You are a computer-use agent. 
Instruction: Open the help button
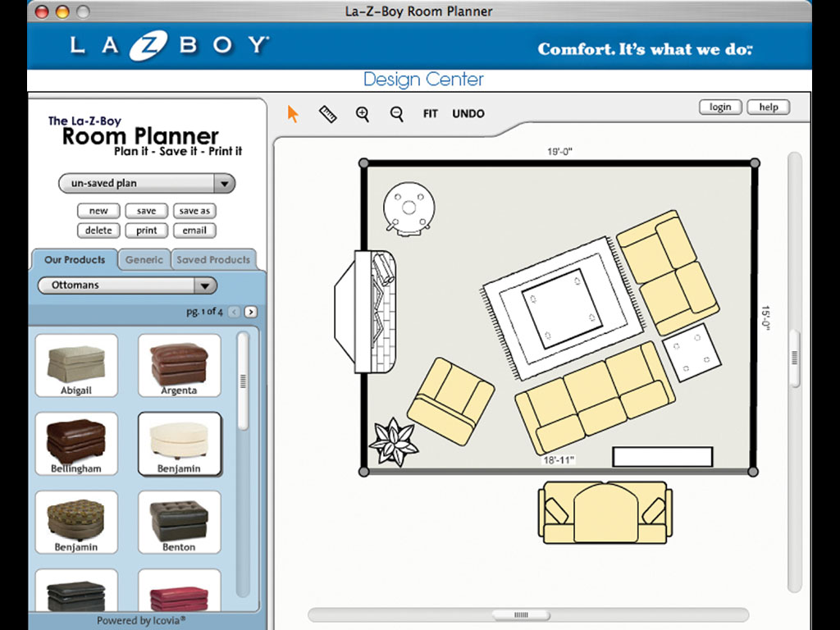click(768, 107)
